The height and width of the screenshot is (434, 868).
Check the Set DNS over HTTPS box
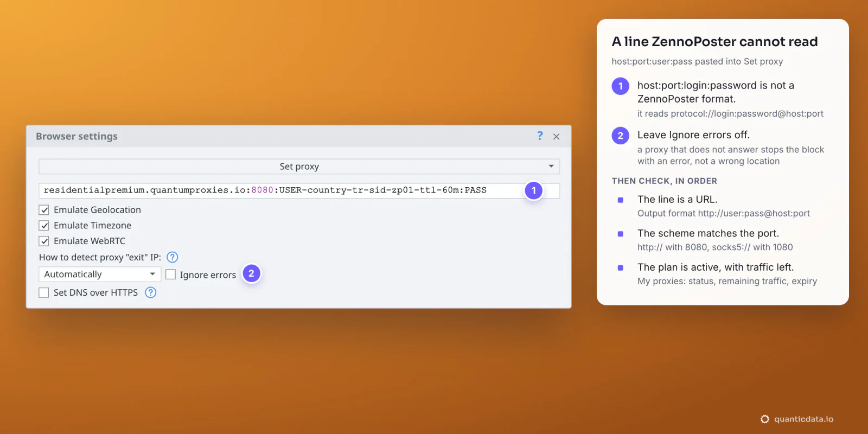click(44, 293)
